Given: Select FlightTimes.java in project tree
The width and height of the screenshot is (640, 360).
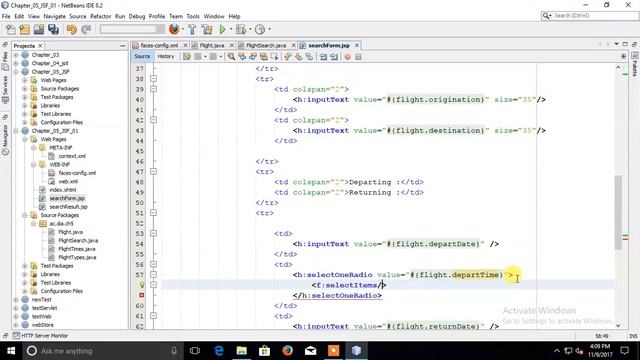Looking at the screenshot, I should tap(77, 249).
